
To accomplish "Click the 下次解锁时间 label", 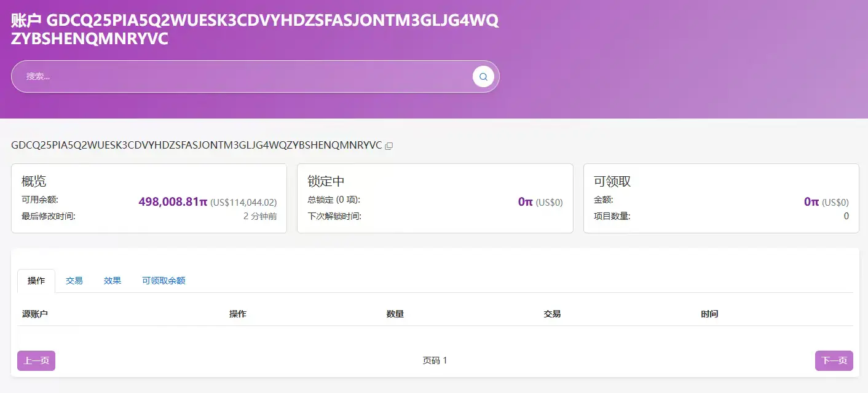I will tap(334, 216).
